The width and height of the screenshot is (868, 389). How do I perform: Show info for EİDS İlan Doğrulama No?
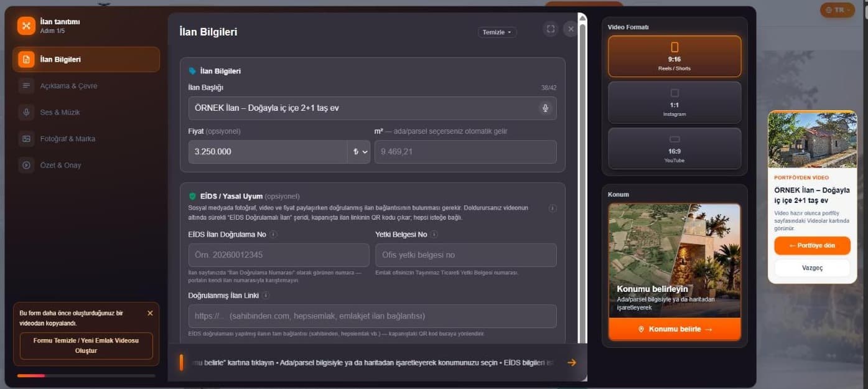click(274, 235)
